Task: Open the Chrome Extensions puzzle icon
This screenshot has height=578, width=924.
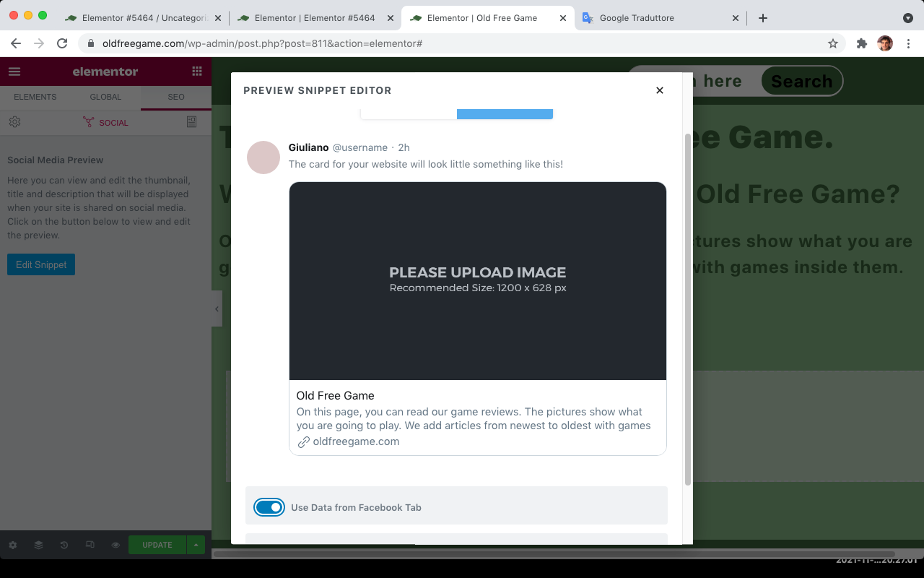Action: point(861,43)
